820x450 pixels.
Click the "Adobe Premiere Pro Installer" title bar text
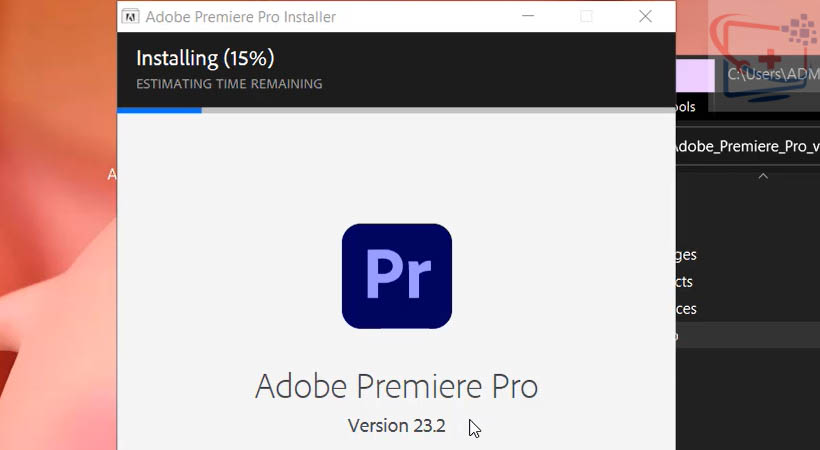click(x=241, y=16)
